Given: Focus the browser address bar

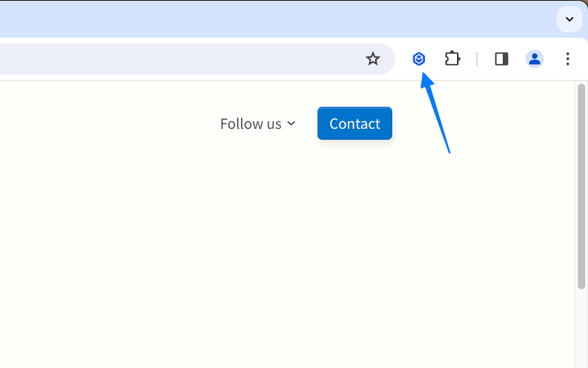Looking at the screenshot, I should pos(180,59).
